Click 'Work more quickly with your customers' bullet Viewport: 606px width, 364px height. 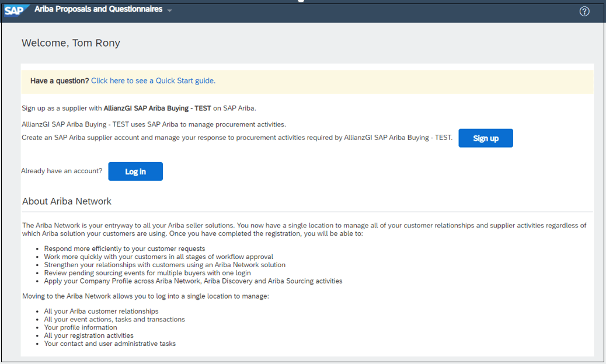[x=158, y=257]
